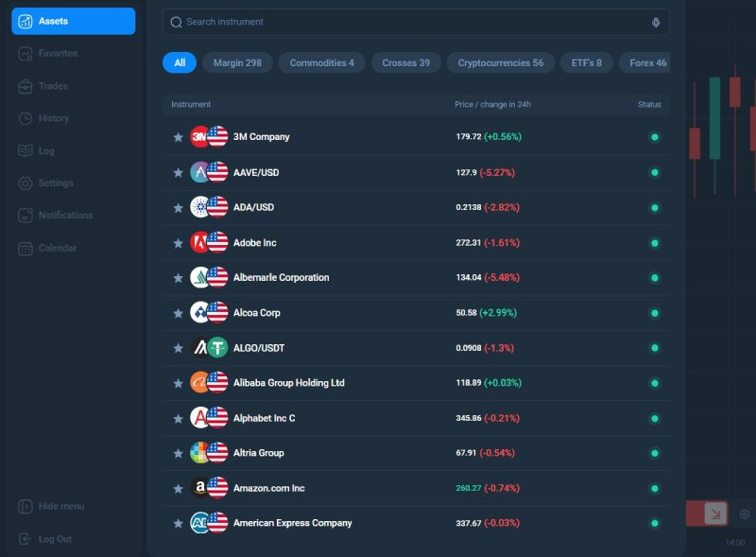Click Price / change in 24h header

tap(492, 104)
